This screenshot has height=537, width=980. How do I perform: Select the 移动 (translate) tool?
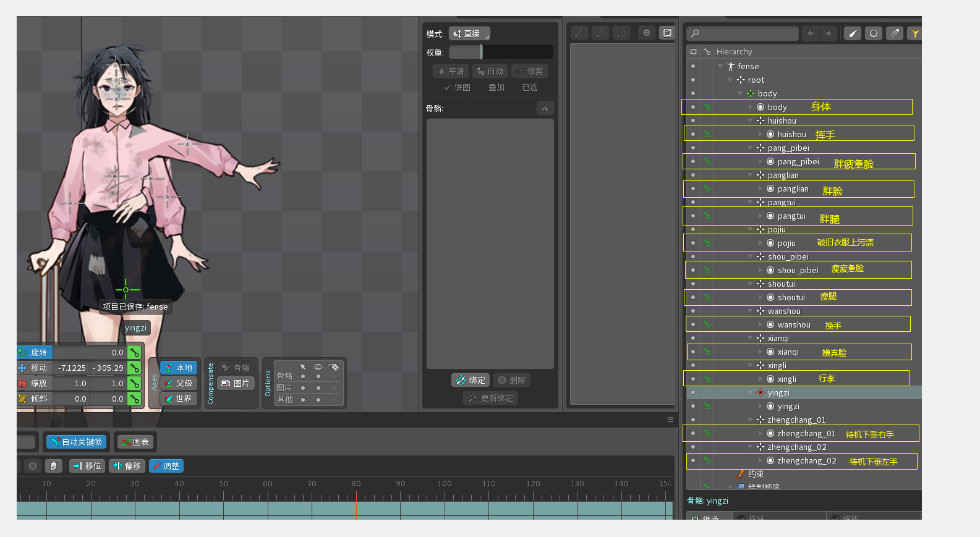34,368
